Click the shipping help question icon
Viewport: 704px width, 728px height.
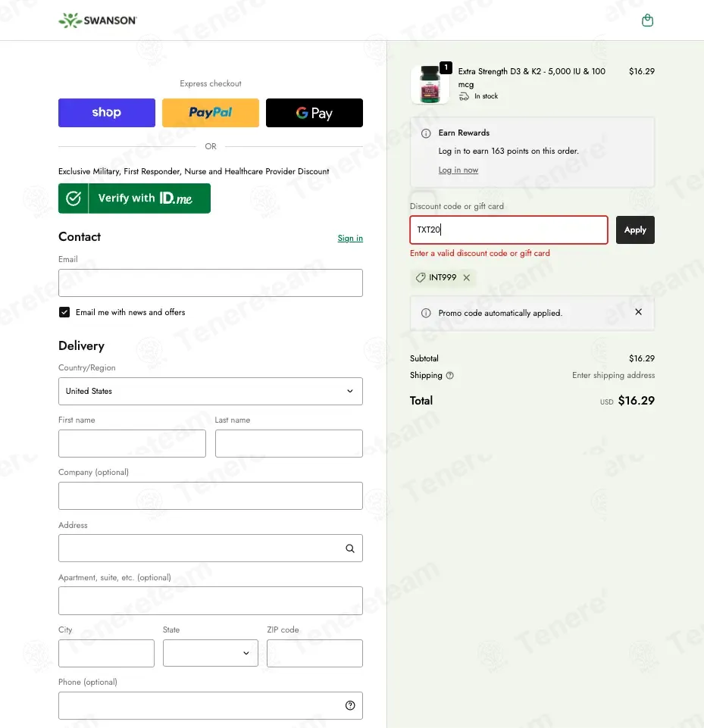(x=449, y=376)
